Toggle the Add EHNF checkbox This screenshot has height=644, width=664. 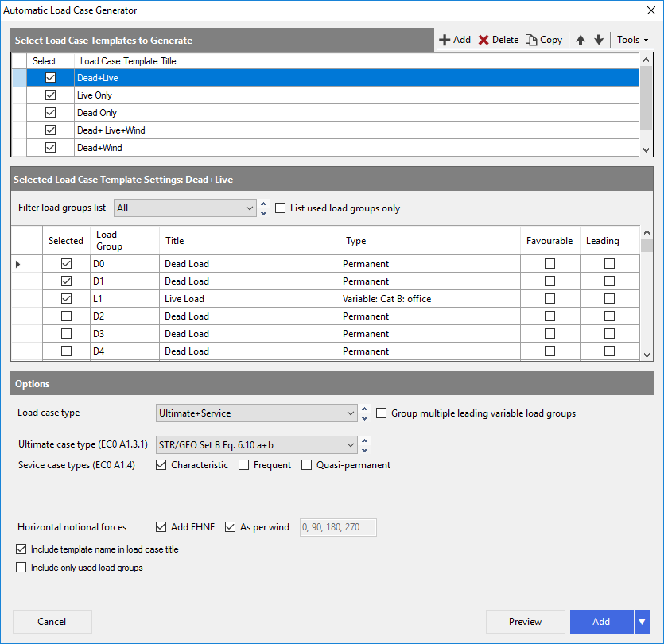pos(161,526)
